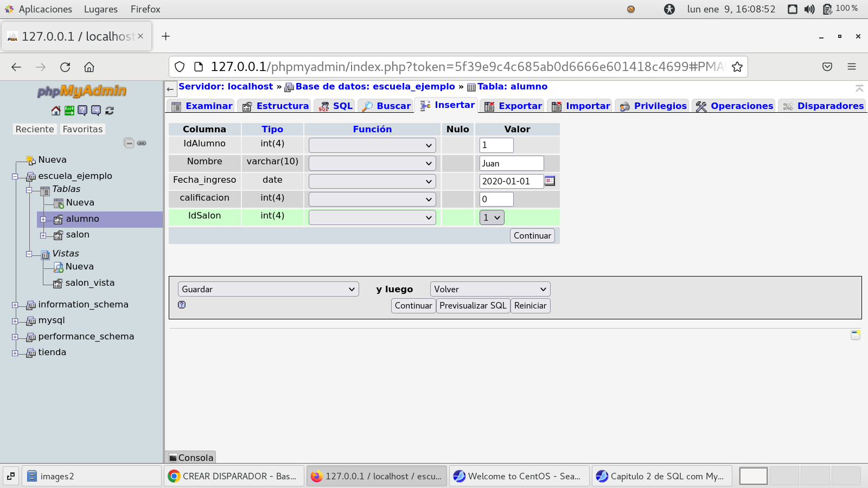
Task: Click the green logout exit icon
Action: (69, 111)
